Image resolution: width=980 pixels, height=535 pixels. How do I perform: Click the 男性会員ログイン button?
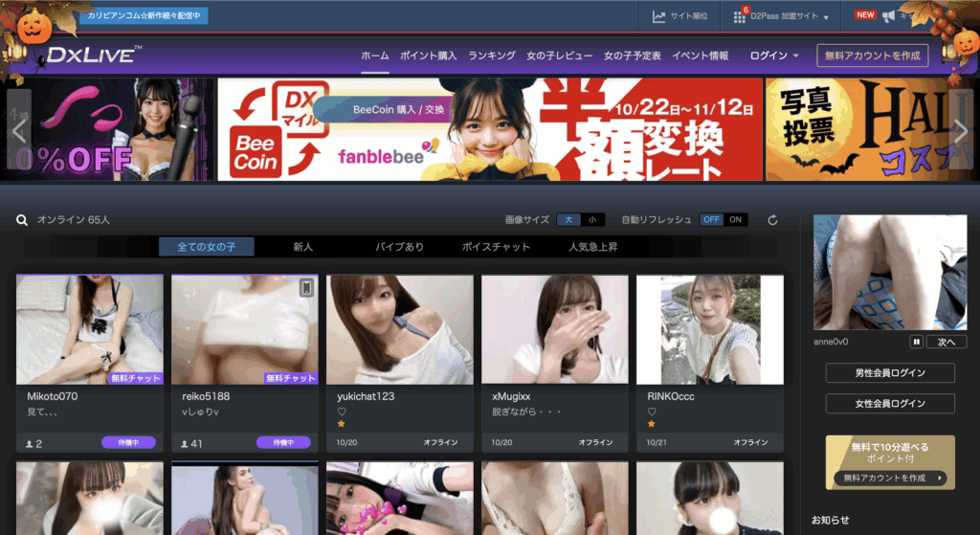tap(889, 373)
